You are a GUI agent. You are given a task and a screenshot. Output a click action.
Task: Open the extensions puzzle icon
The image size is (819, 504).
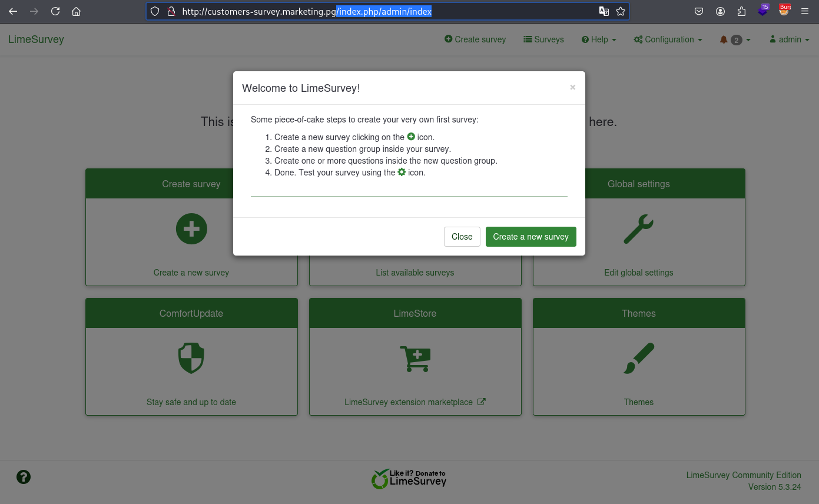point(741,11)
